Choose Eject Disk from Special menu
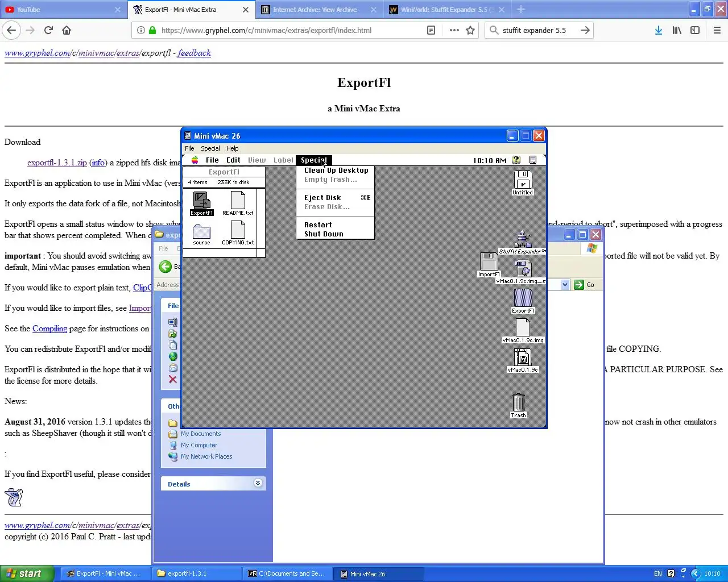This screenshot has width=728, height=582. 336,198
